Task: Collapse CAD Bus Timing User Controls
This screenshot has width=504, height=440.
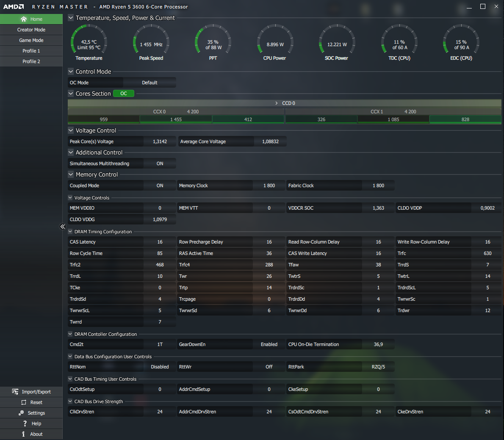Action: 70,379
